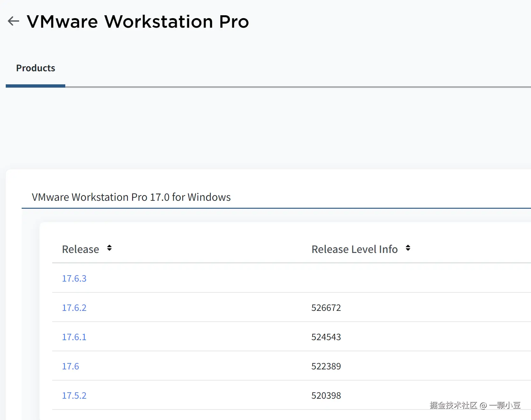This screenshot has width=531, height=420.
Task: Select the 17.6 release link
Action: coord(70,366)
